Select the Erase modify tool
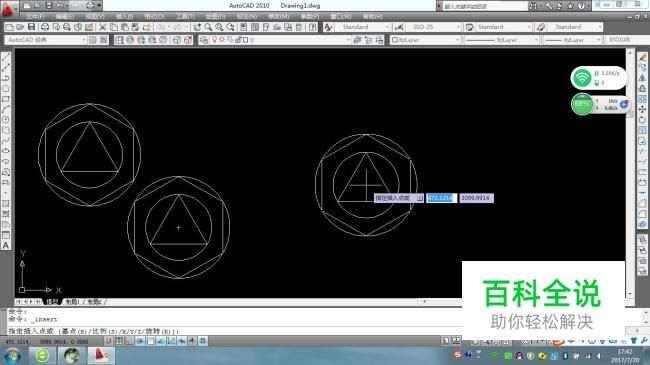Image resolution: width=650 pixels, height=365 pixels. click(x=642, y=57)
